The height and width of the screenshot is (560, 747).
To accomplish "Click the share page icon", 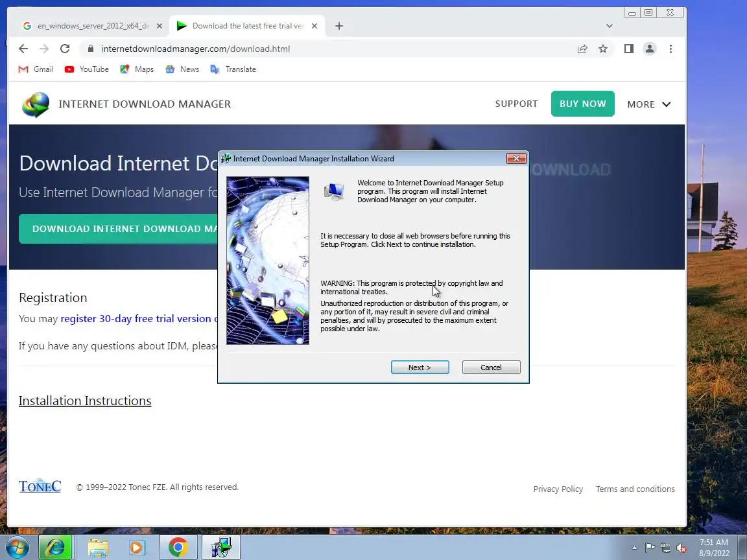I will click(x=582, y=49).
